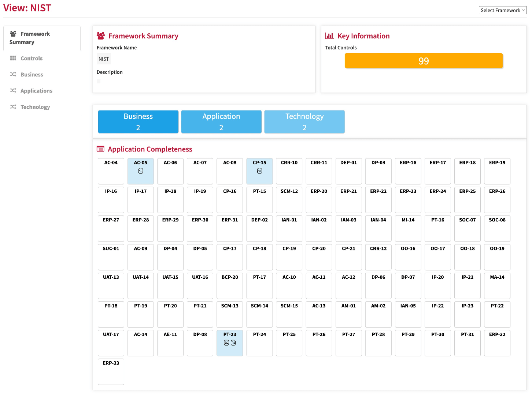The image size is (532, 396).
Task: Click the shuffle icon beside Business
Action: tap(13, 74)
